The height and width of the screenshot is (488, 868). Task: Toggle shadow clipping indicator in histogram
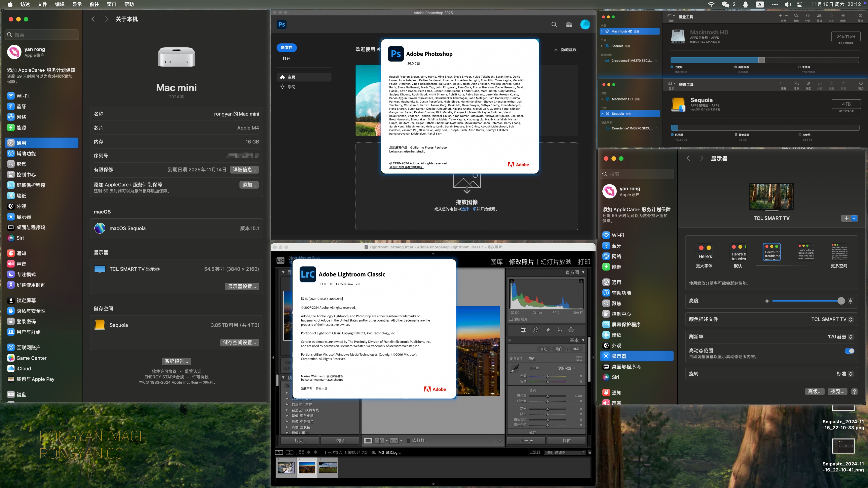[x=512, y=281]
